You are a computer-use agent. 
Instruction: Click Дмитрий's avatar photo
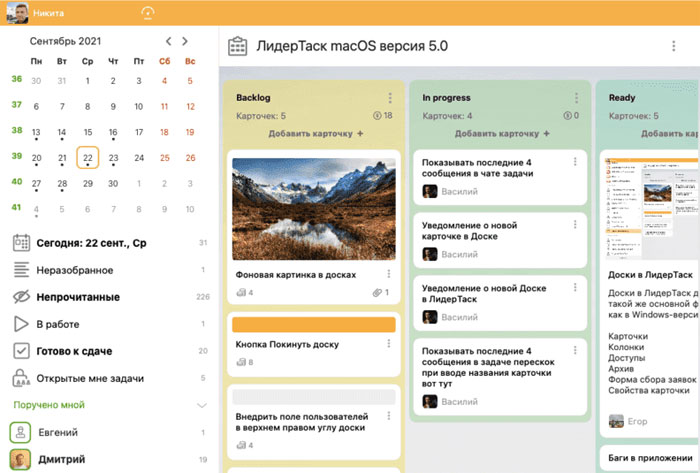(20, 459)
